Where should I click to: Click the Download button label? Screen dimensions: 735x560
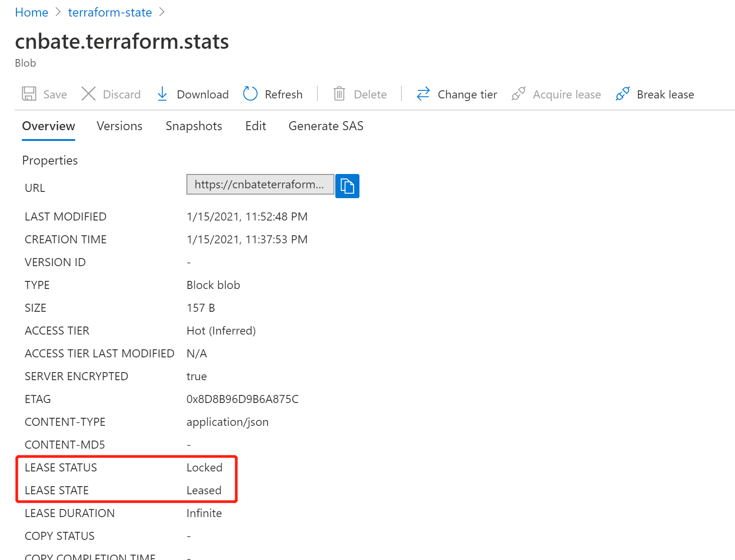203,94
